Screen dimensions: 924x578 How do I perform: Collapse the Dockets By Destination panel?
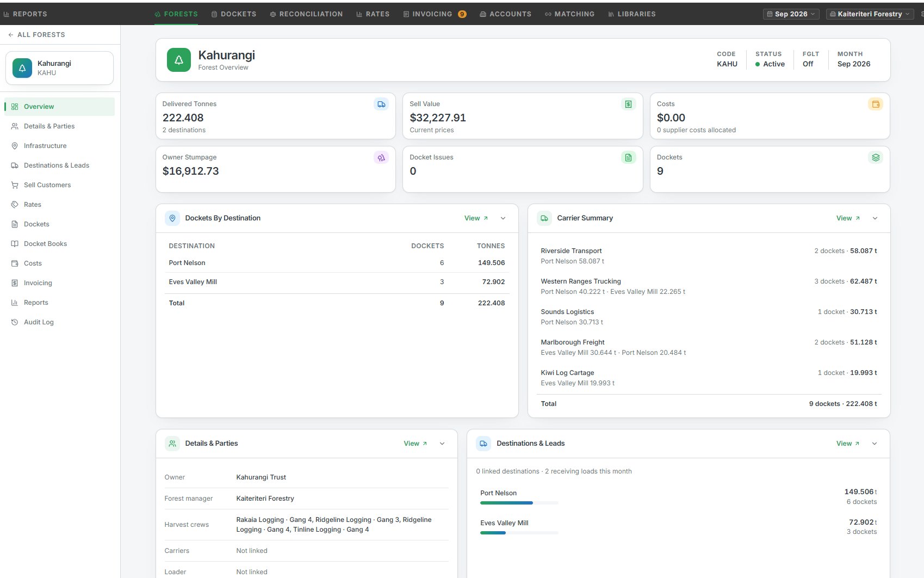503,218
